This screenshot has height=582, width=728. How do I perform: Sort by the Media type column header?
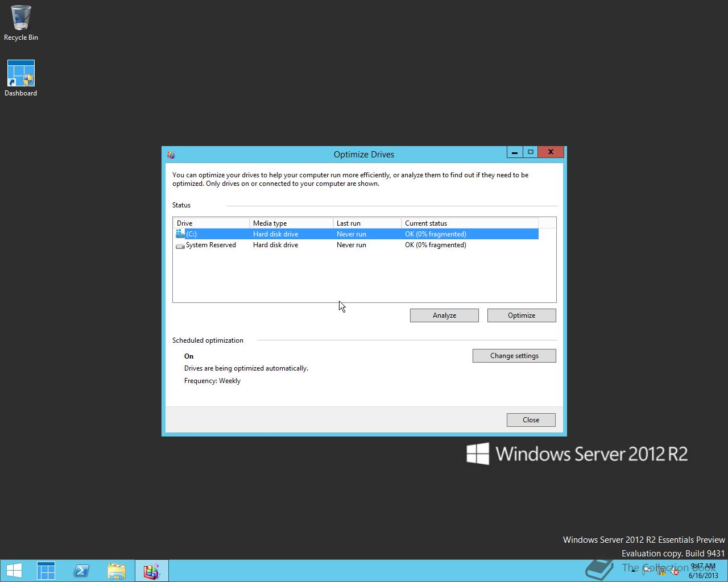(x=291, y=223)
